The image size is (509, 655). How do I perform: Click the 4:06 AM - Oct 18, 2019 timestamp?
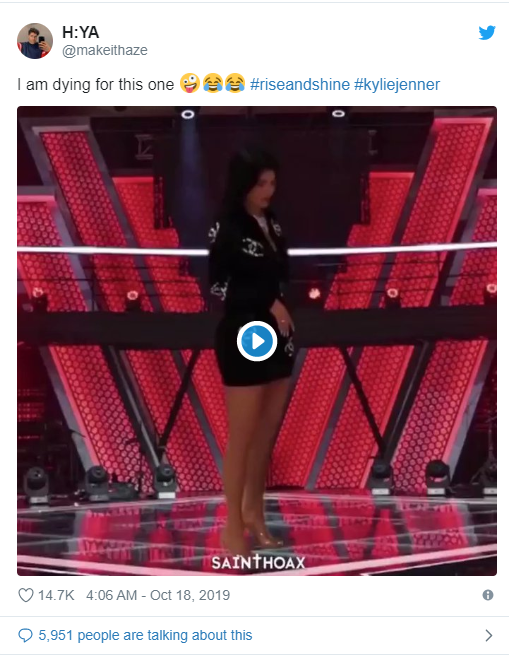point(158,595)
